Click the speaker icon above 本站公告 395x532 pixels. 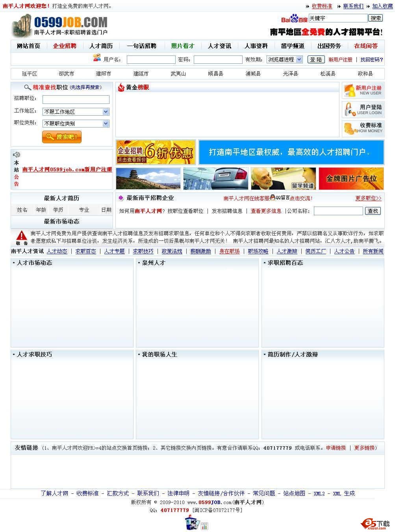[x=17, y=155]
